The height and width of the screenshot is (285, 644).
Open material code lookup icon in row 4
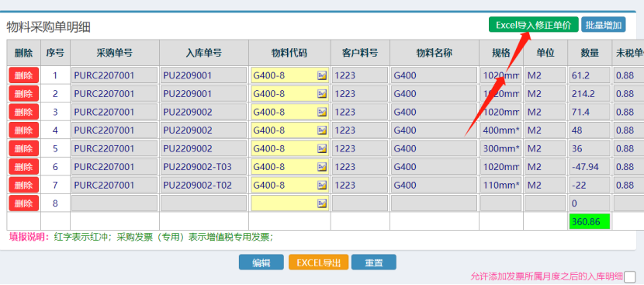point(322,130)
